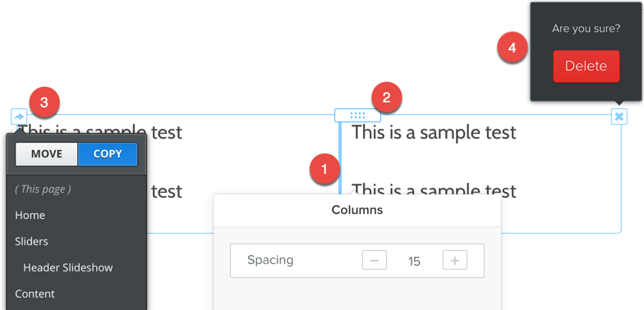Click the spacing value 15 field

(414, 261)
